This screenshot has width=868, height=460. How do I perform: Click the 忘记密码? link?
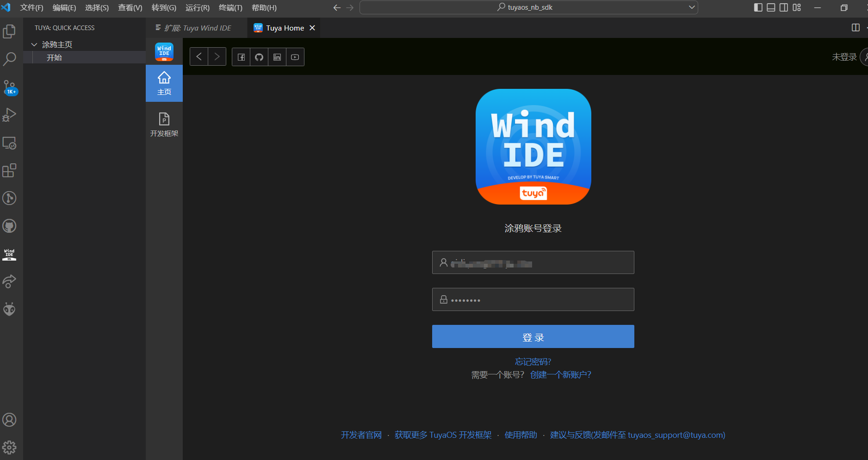click(533, 362)
